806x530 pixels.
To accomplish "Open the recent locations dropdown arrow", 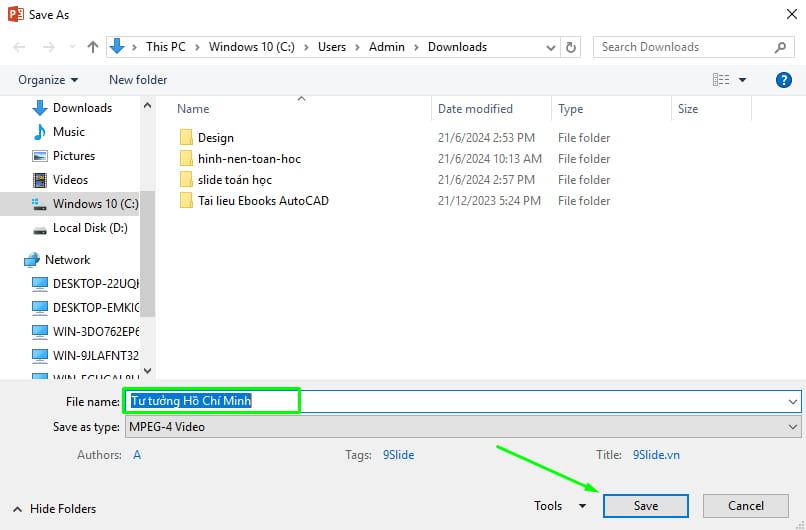I will (72, 47).
